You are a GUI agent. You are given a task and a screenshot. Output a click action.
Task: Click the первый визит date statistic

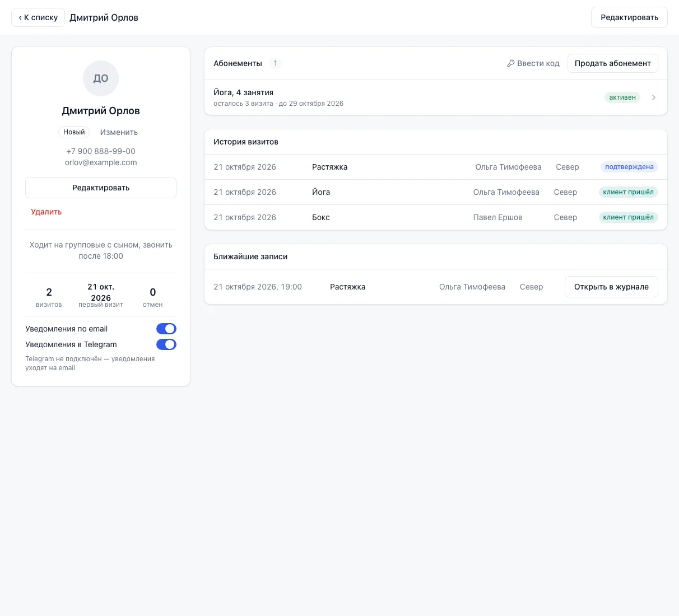[x=101, y=295]
